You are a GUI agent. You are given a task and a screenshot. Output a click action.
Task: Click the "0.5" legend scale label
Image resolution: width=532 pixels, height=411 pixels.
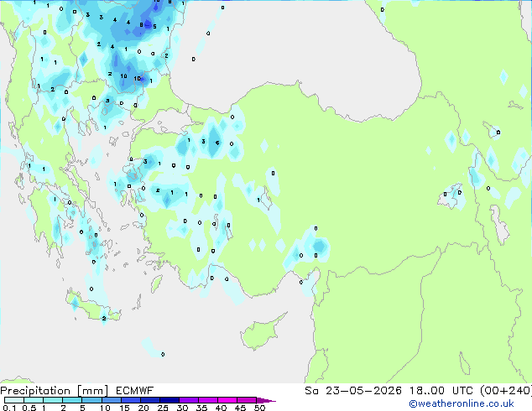(x=29, y=408)
